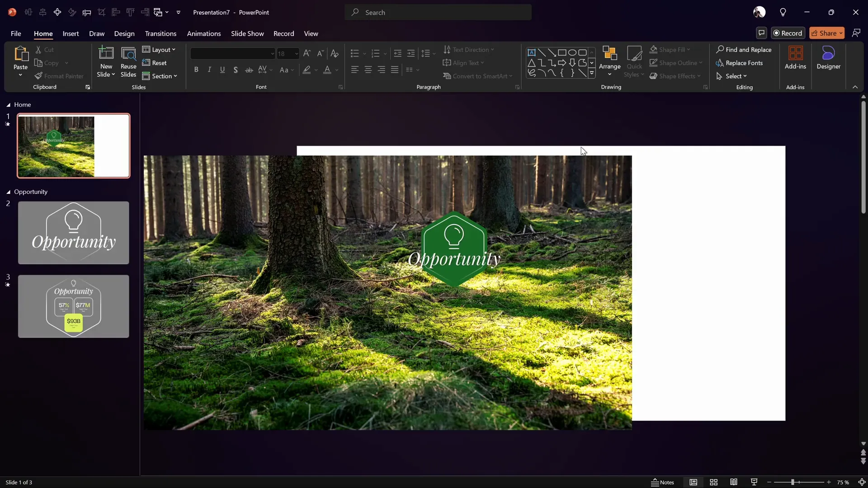Image resolution: width=868 pixels, height=488 pixels.
Task: Click the zoom slider handle
Action: (x=793, y=482)
